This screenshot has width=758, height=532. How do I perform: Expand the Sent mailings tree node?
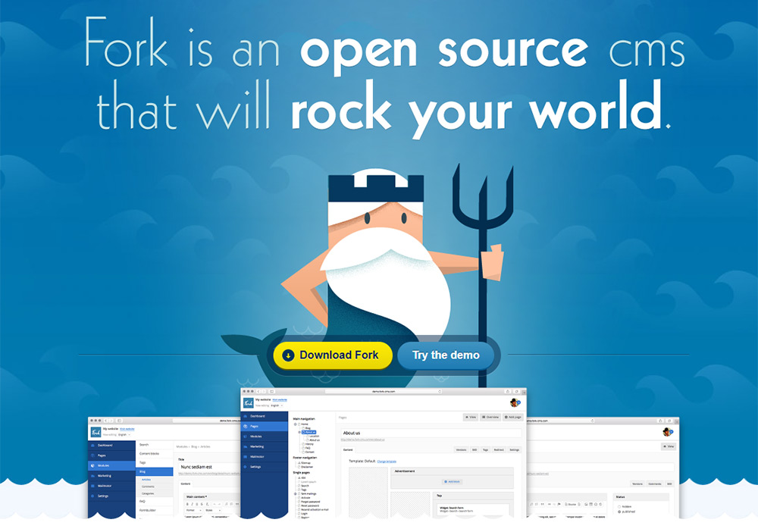296,494
